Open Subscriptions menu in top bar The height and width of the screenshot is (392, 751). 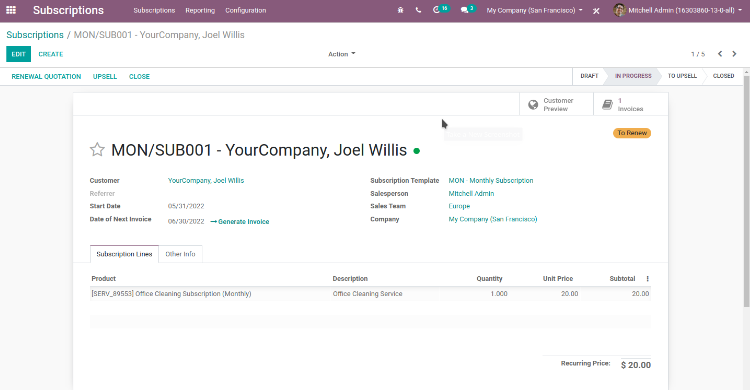(x=154, y=10)
